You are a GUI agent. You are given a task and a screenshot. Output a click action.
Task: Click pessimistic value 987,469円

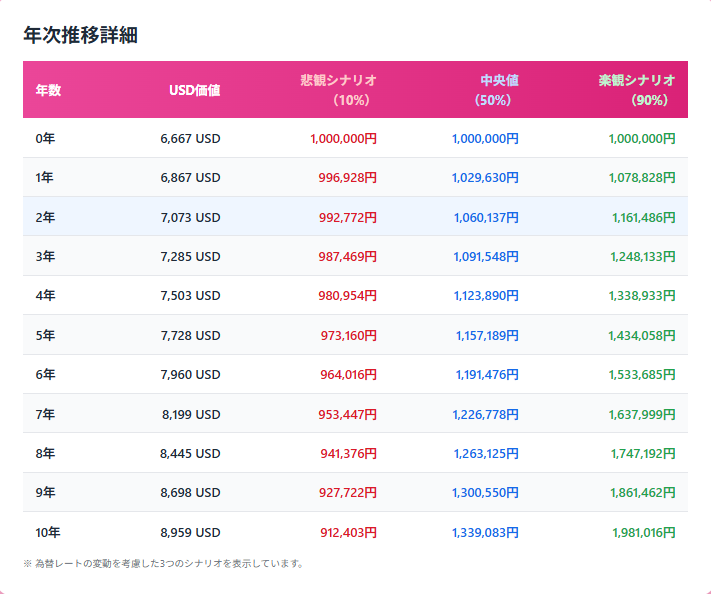(343, 256)
